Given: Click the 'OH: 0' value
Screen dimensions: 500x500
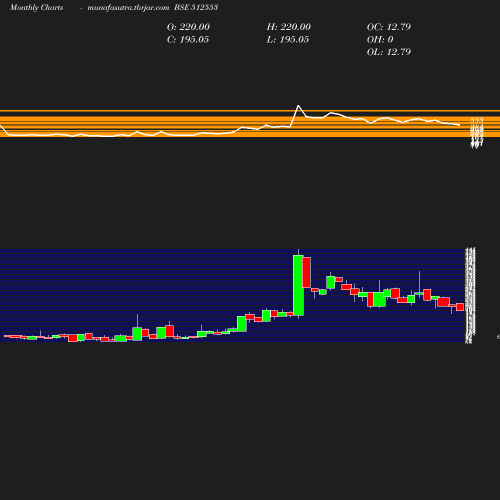Looking at the screenshot, I should coord(380,40).
